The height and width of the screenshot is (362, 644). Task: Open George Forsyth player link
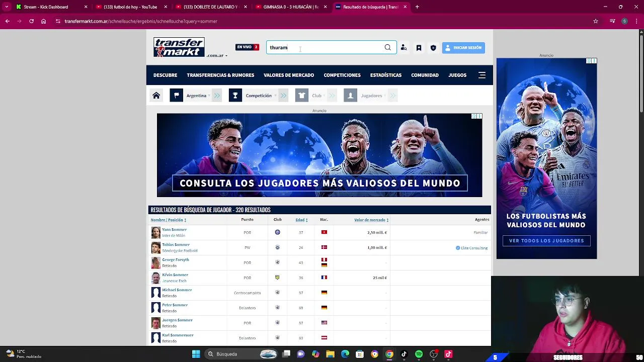click(176, 259)
